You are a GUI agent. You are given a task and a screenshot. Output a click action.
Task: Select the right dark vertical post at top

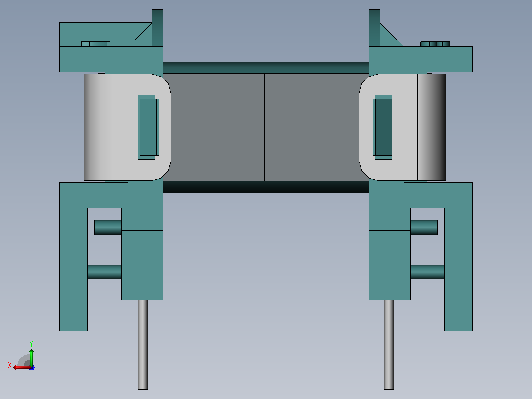[x=374, y=28]
